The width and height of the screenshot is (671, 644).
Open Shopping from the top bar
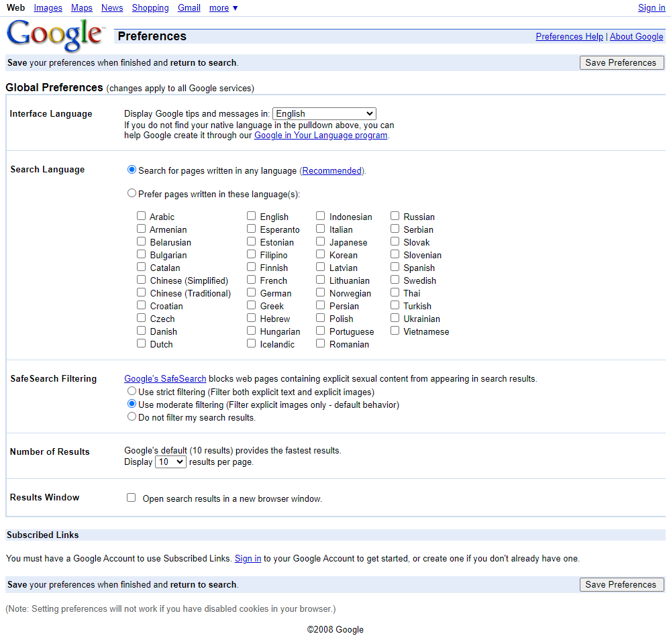tap(150, 7)
